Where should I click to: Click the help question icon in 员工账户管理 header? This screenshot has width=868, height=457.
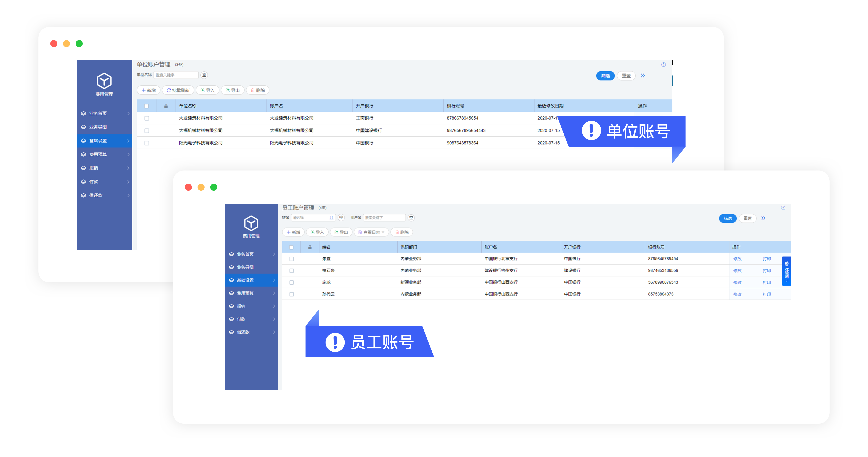(x=783, y=208)
